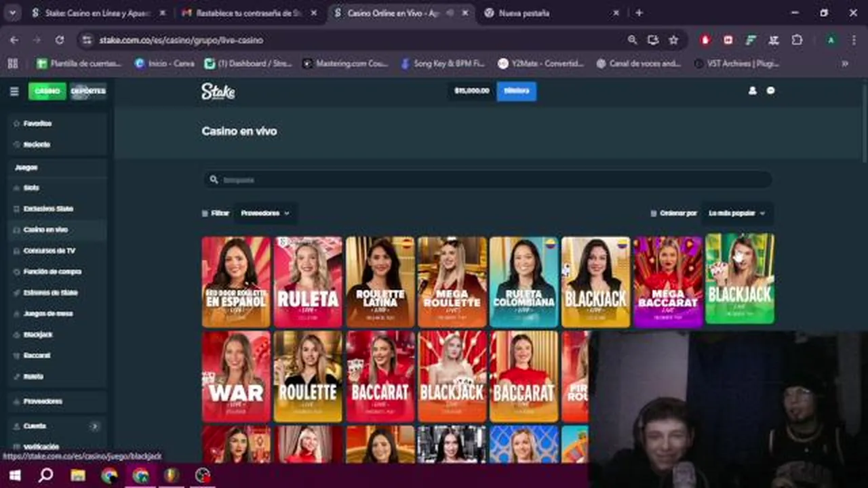This screenshot has width=868, height=488.
Task: Select Casino en vivo in the sidebar
Action: tap(57, 230)
